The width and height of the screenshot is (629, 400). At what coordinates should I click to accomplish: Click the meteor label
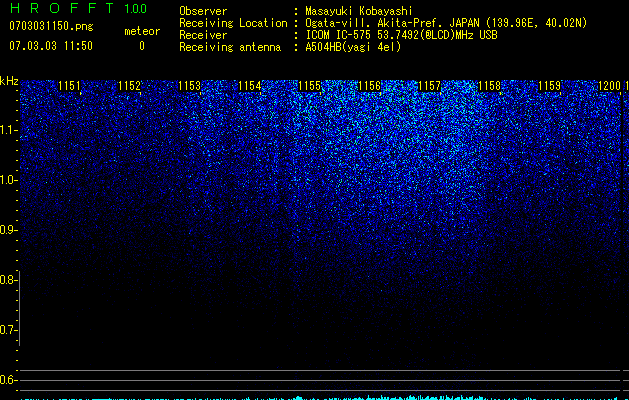[x=142, y=31]
